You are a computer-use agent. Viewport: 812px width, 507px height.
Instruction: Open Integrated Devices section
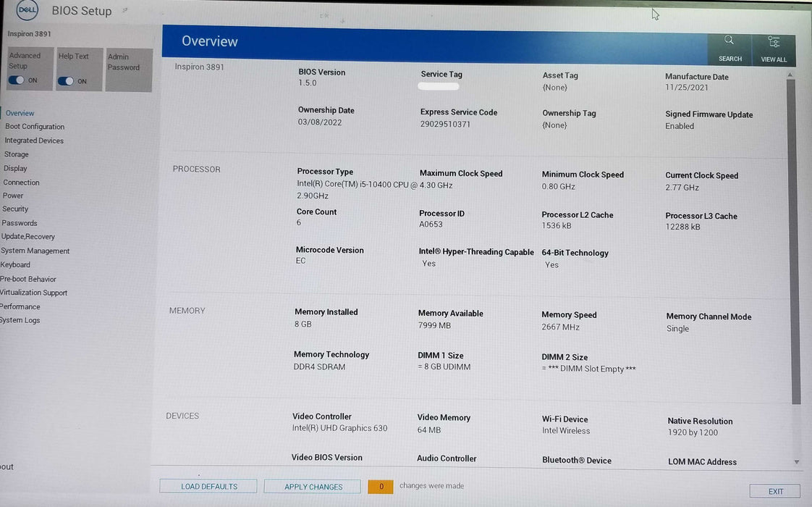coord(34,141)
